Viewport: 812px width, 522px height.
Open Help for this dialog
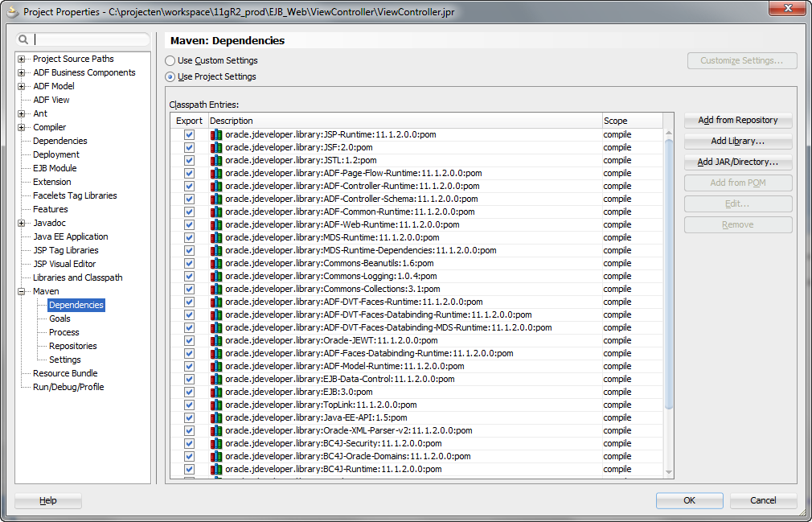tap(48, 500)
